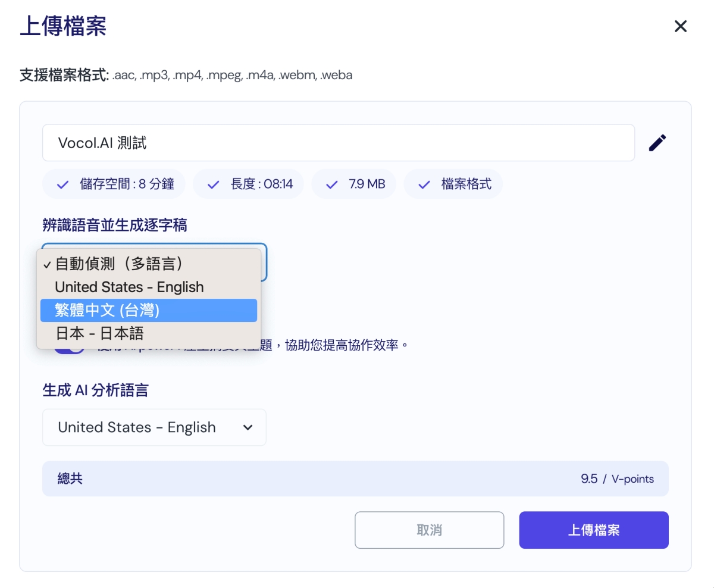The height and width of the screenshot is (588, 714).
Task: Click the 長度 : 08:14 badge
Action: pyautogui.click(x=248, y=184)
